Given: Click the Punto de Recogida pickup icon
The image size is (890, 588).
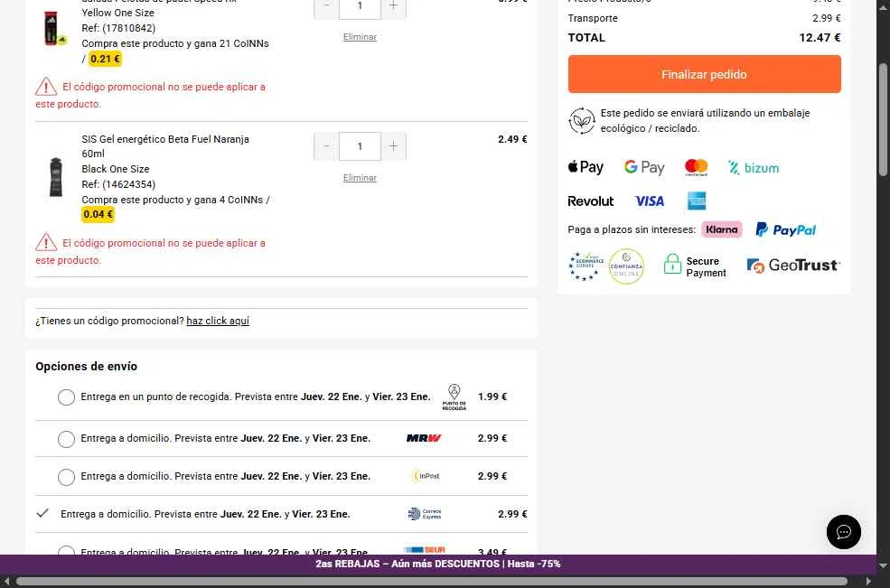Looking at the screenshot, I should 454,397.
